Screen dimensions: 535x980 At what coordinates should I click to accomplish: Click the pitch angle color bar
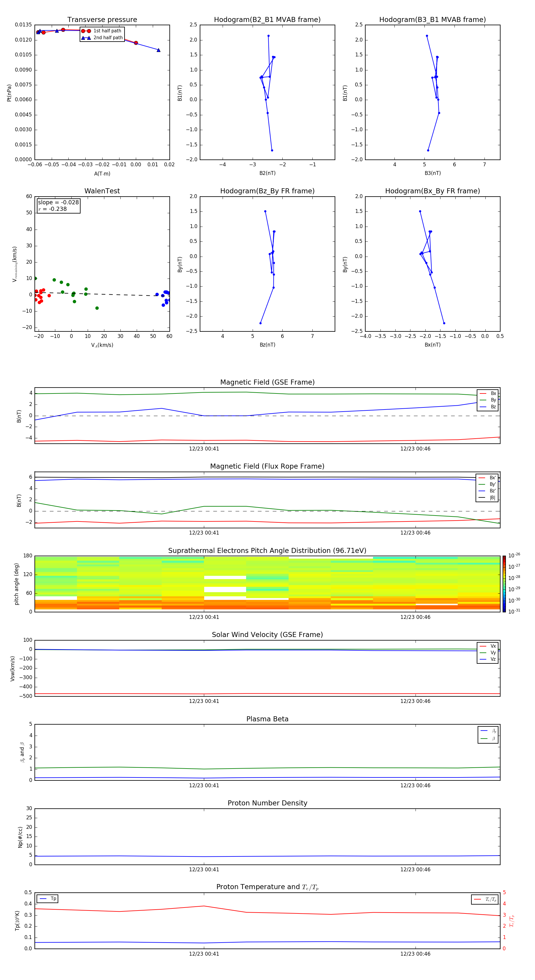point(504,584)
